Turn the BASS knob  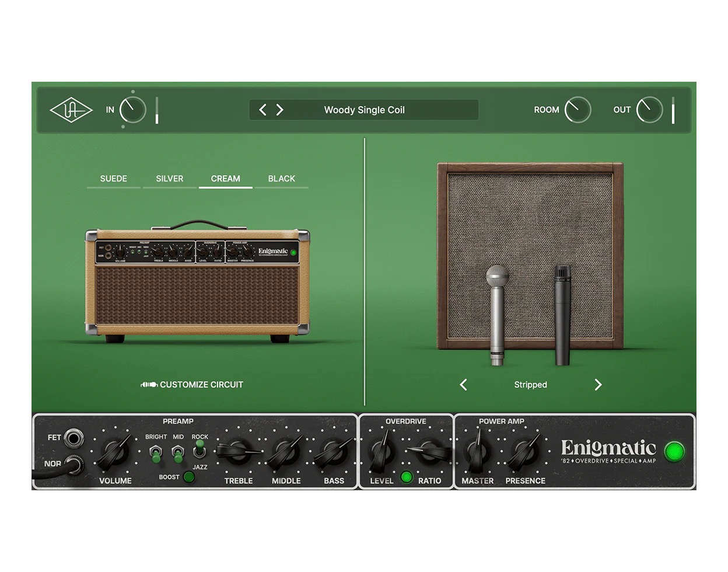333,452
